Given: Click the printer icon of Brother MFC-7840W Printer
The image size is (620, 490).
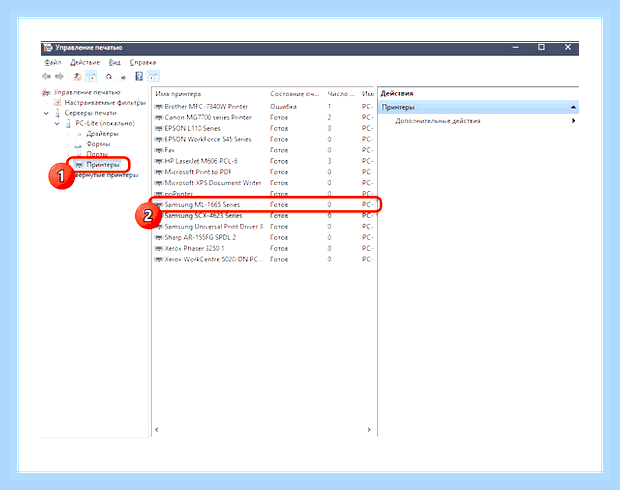Looking at the screenshot, I should [159, 107].
